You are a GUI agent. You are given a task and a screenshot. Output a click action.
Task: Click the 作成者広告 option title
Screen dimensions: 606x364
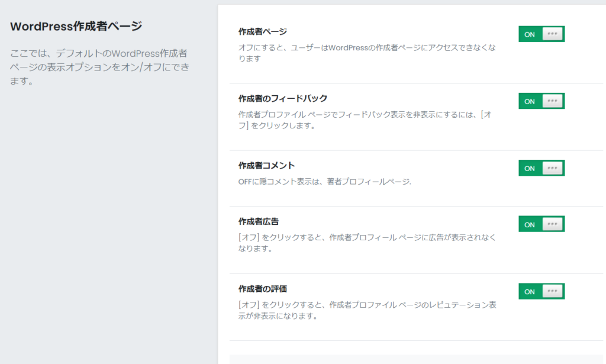tap(258, 221)
